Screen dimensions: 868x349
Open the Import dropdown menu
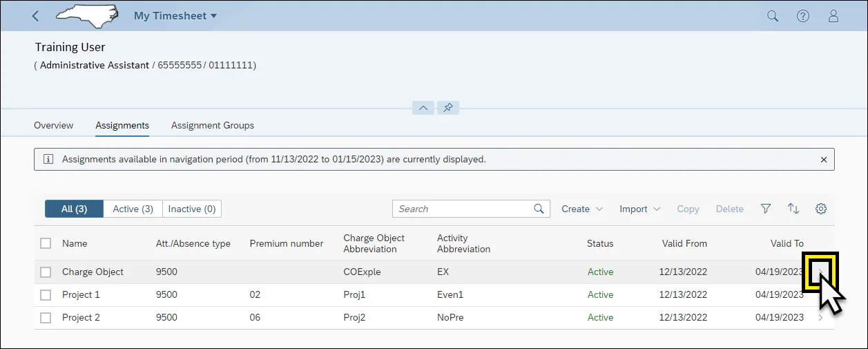coord(639,209)
